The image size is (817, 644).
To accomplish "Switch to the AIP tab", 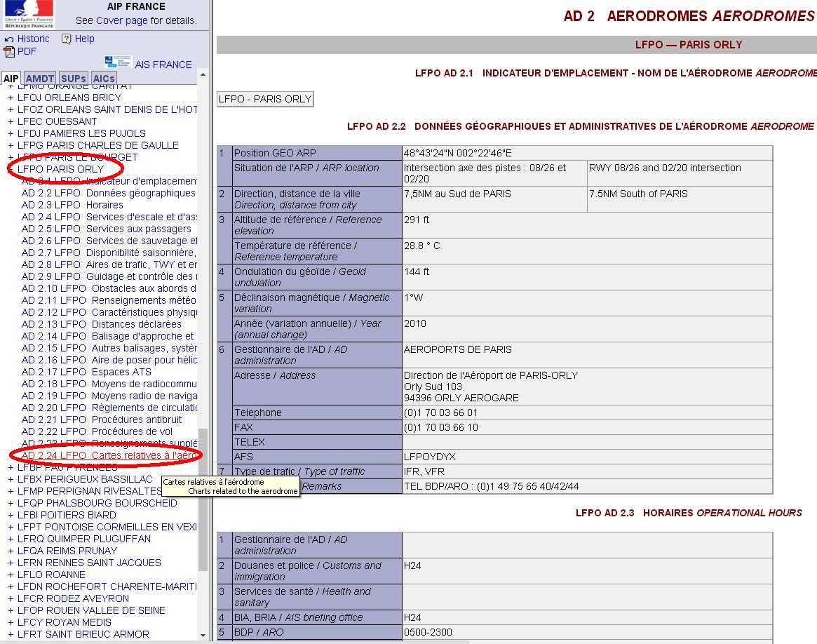I will (11, 79).
